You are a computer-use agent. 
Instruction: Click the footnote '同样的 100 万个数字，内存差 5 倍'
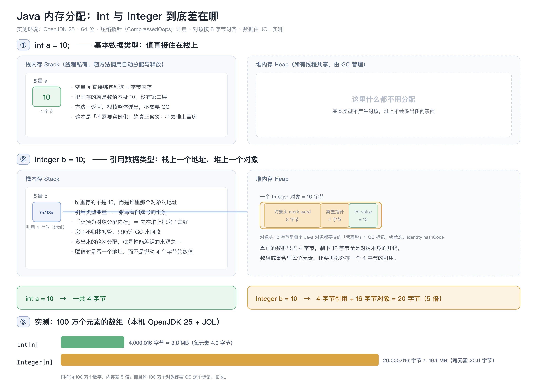[x=144, y=377]
